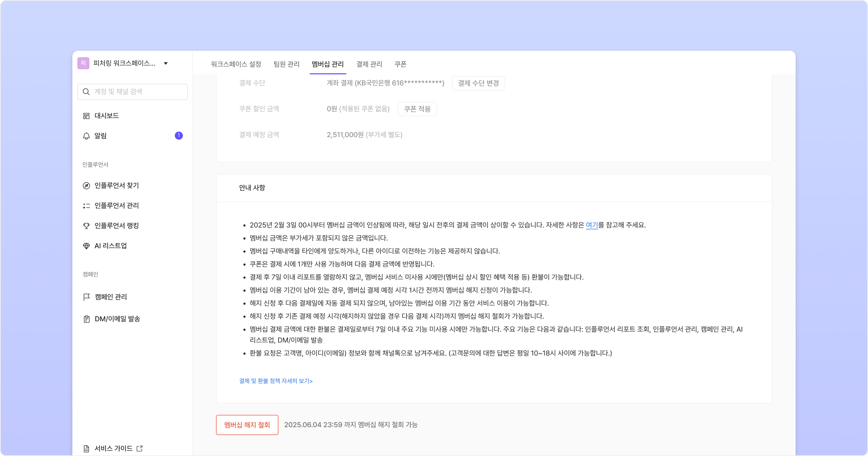Click the trophy icon for 인플루언서 랭킹
868x456 pixels.
pos(86,226)
